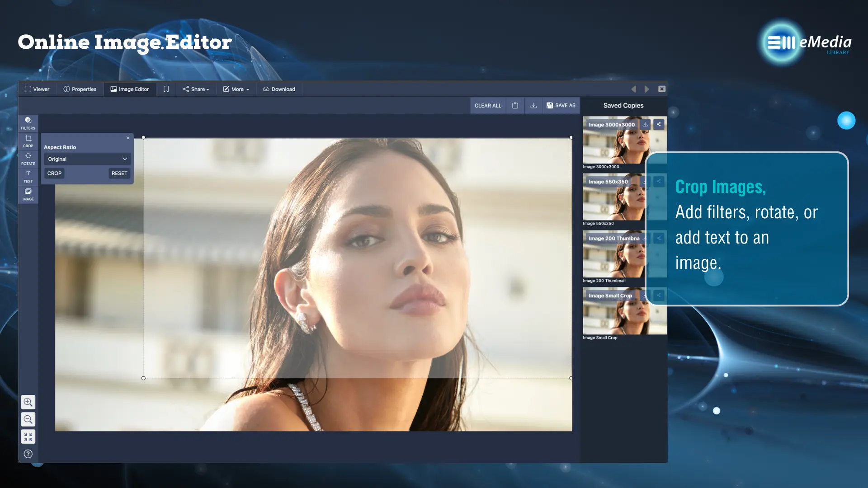Screen dimensions: 868x488
Task: Download the Image 3000x3000 saved copy
Action: click(646, 124)
